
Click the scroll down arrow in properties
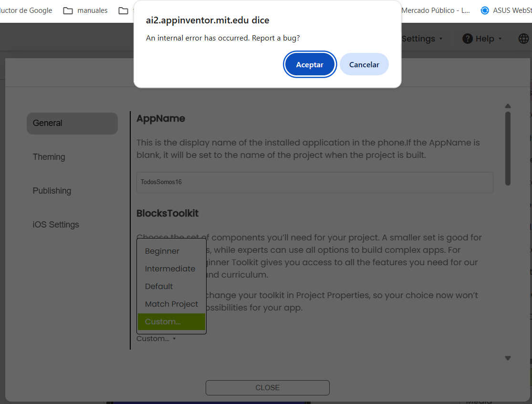[x=508, y=358]
